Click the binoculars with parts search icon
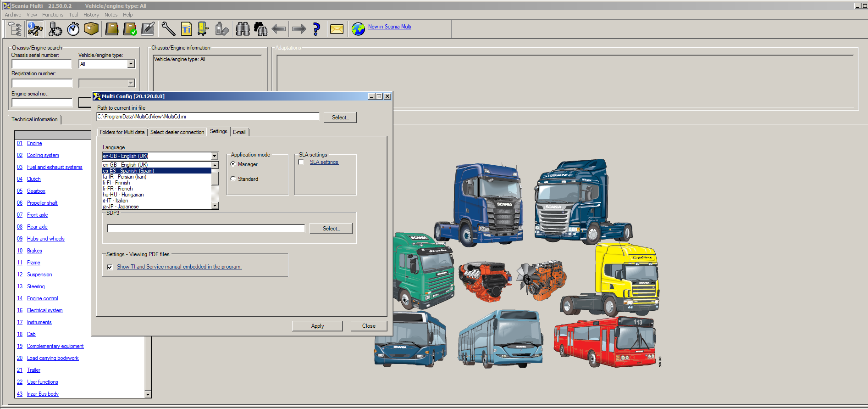 [260, 29]
